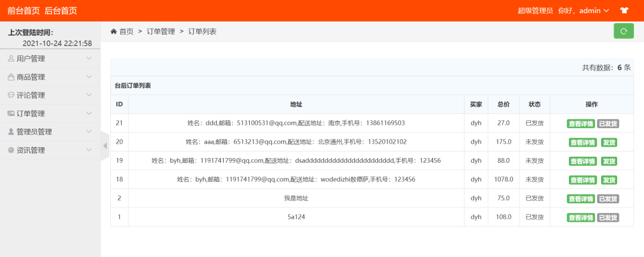Open the 订单管理 sidebar menu
The height and width of the screenshot is (257, 644).
pyautogui.click(x=50, y=113)
